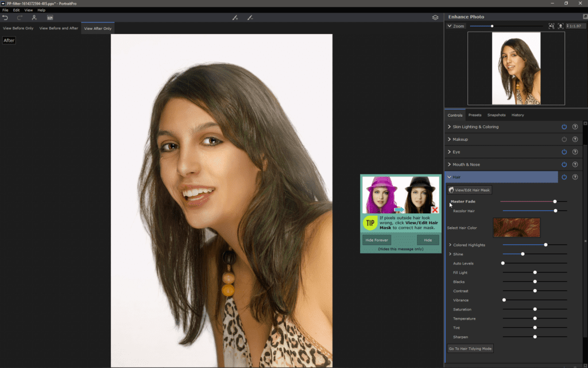Click the fit image to view icon

tap(551, 26)
